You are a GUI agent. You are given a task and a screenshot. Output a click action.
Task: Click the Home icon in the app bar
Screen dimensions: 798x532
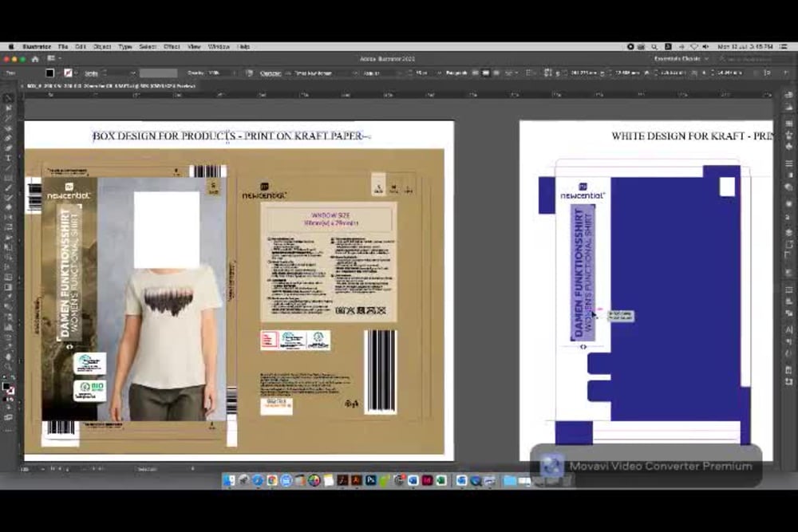35,59
